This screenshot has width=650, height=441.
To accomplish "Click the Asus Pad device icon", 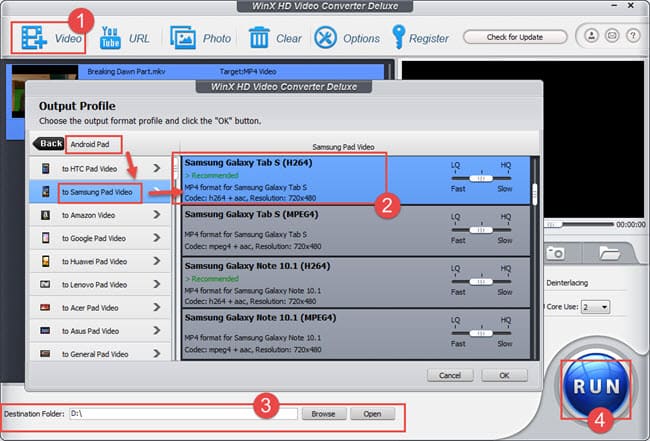I will [45, 331].
